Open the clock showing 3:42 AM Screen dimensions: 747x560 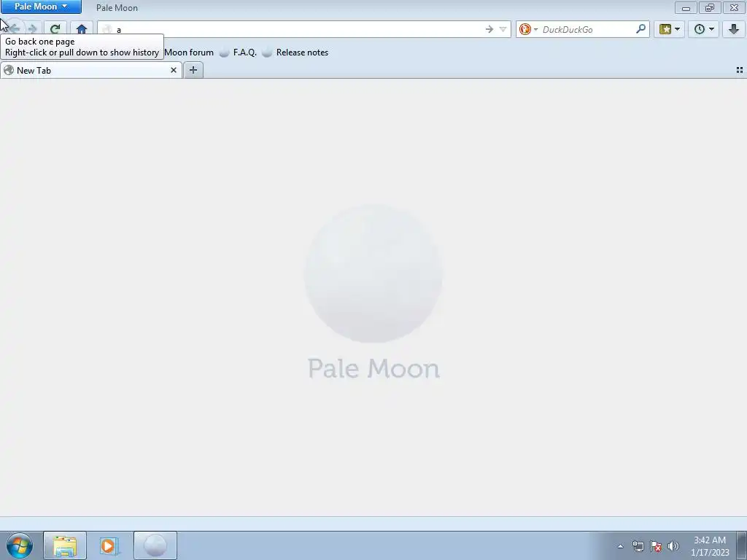[x=710, y=546]
